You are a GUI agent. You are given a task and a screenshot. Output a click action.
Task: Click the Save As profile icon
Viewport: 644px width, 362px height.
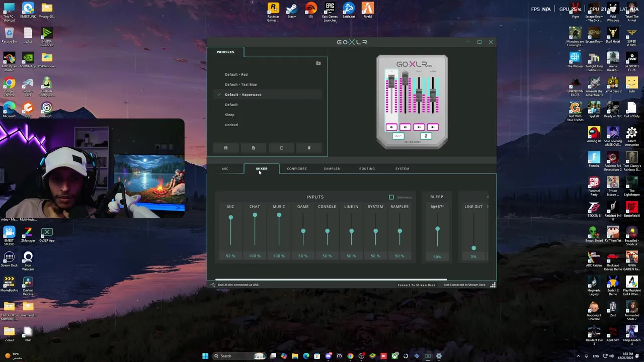254,148
